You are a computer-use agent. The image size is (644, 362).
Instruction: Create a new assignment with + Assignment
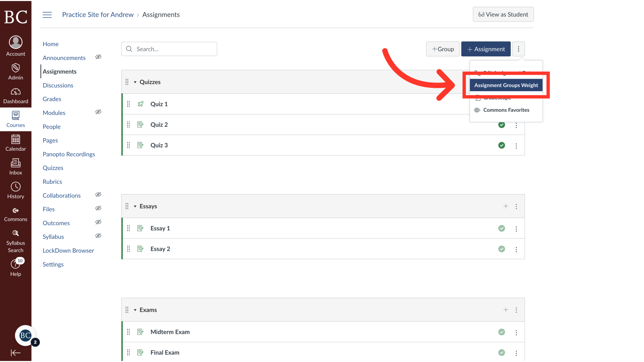[x=486, y=49]
